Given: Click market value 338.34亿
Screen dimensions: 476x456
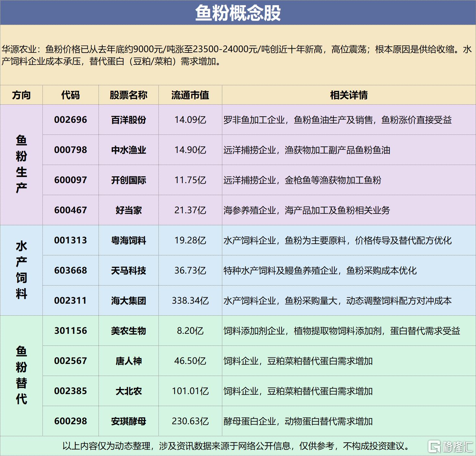Looking at the screenshot, I should tap(190, 301).
